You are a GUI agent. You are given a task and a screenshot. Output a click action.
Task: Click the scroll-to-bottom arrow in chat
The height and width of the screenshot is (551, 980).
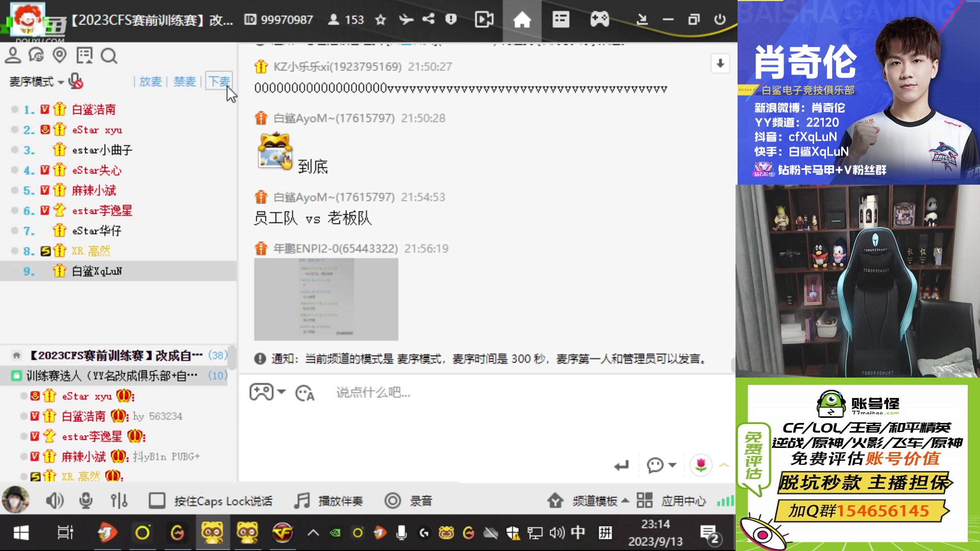pyautogui.click(x=720, y=64)
